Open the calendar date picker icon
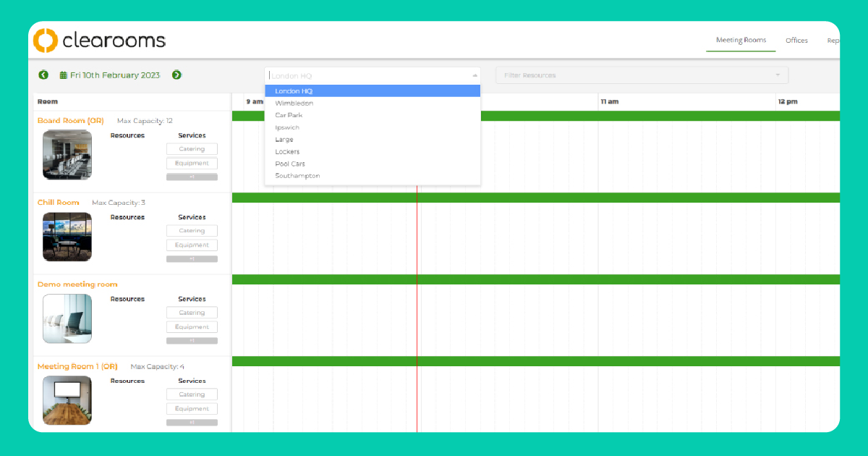The image size is (868, 456). pos(64,75)
